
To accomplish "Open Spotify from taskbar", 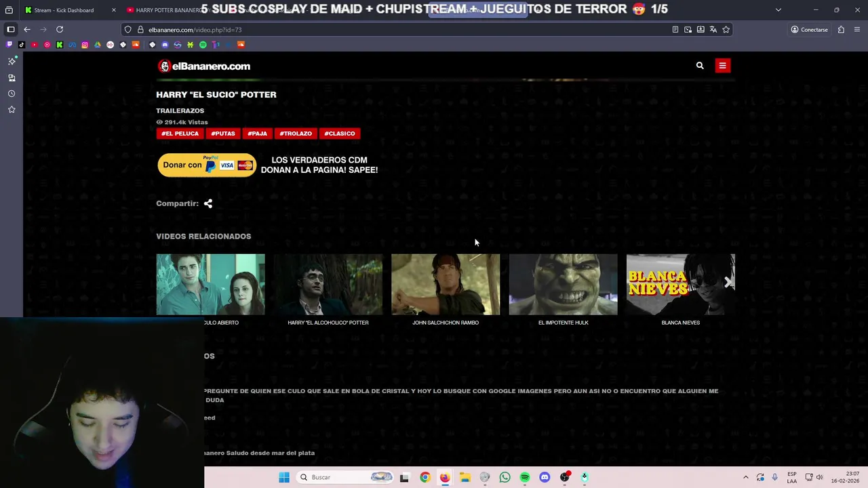I will [525, 477].
